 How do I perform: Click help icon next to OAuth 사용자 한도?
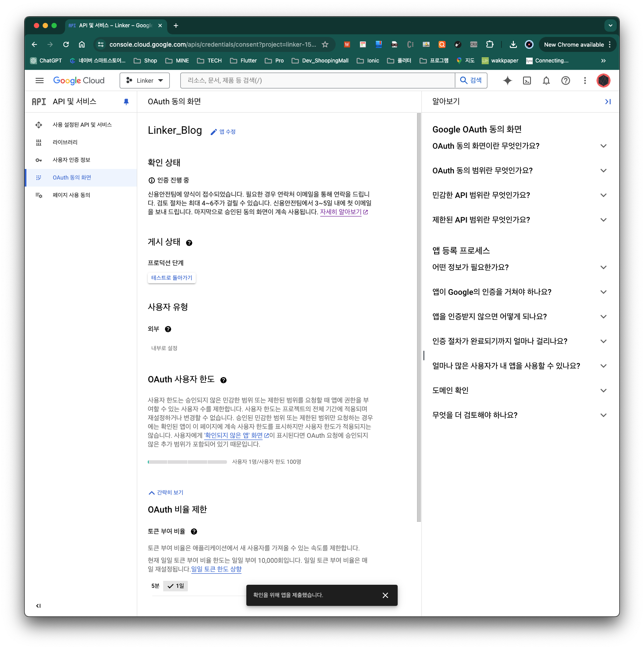click(x=223, y=380)
